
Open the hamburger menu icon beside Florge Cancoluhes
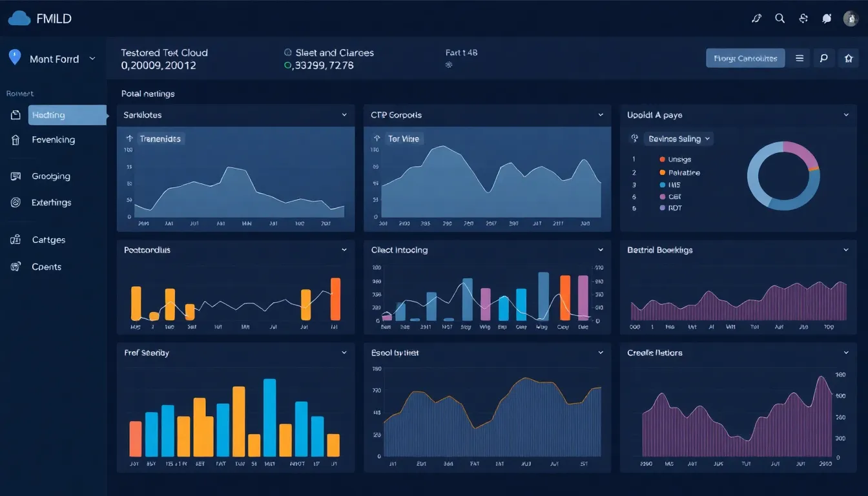799,57
